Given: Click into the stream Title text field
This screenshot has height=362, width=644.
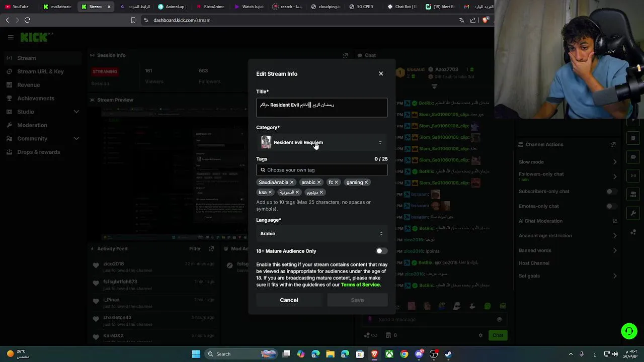Looking at the screenshot, I should pyautogui.click(x=321, y=108).
